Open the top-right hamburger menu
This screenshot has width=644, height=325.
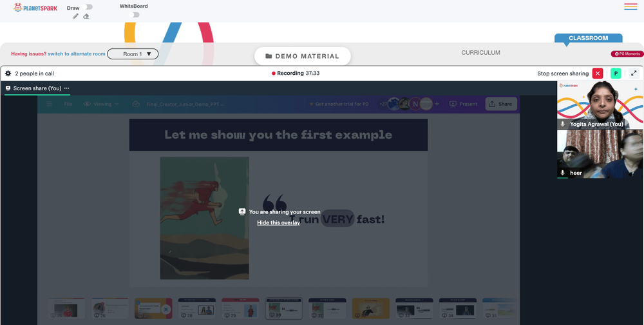pyautogui.click(x=630, y=6)
